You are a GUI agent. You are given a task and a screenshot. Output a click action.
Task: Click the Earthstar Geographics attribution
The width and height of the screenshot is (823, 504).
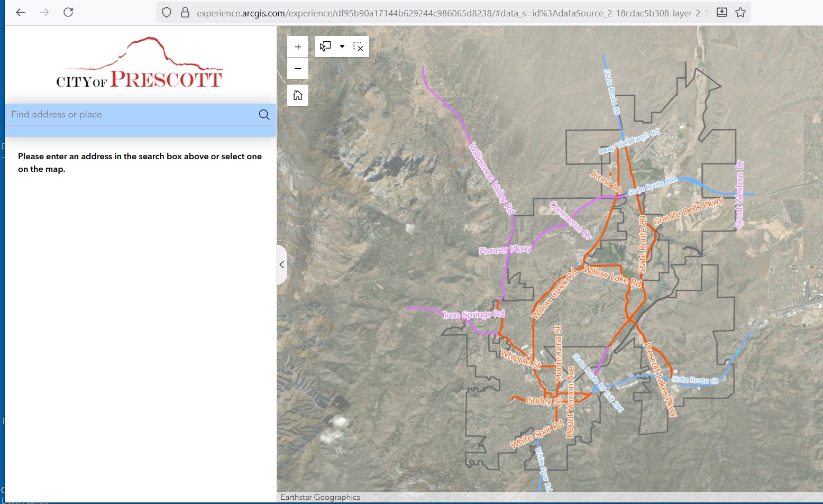coord(320,497)
